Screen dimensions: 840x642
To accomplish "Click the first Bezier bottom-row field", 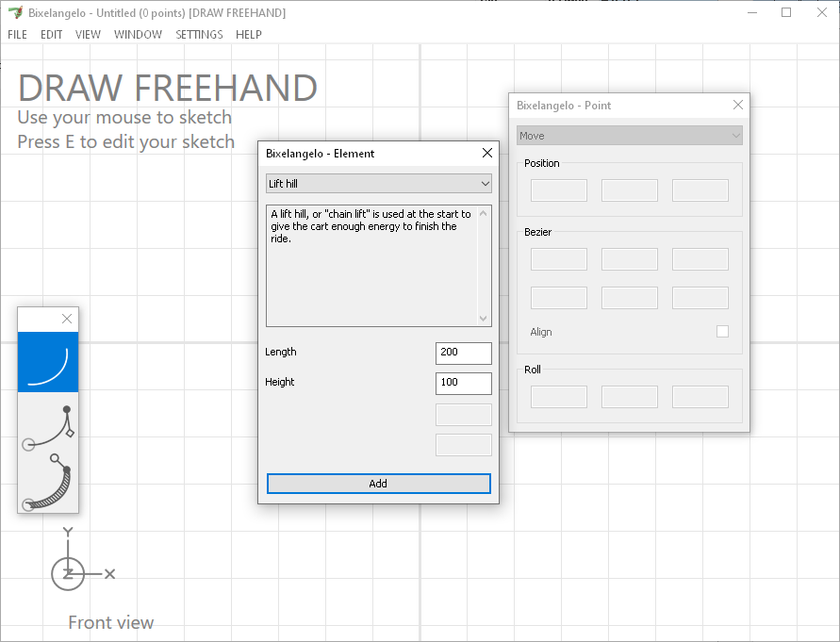I will click(559, 297).
